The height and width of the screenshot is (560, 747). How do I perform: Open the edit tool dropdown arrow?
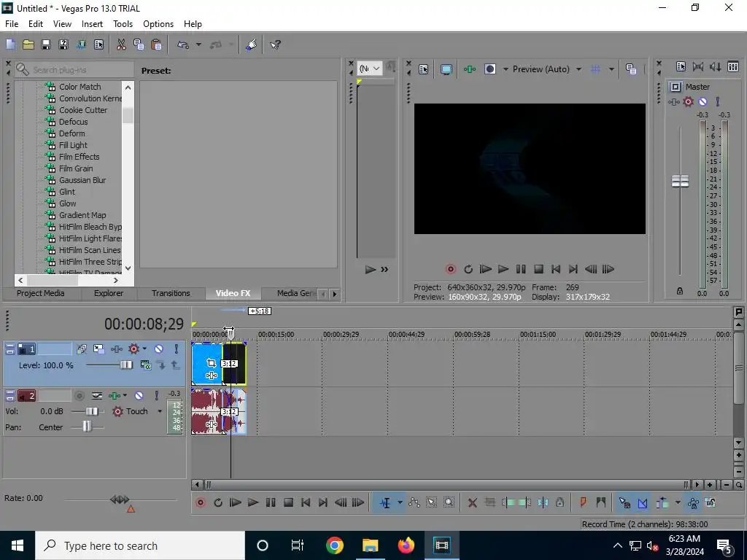point(399,502)
